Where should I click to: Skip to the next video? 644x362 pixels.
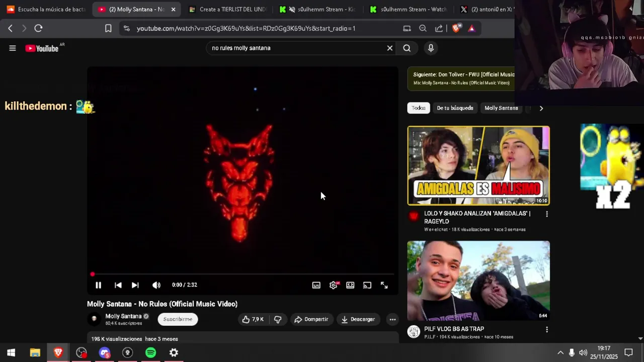(x=135, y=285)
